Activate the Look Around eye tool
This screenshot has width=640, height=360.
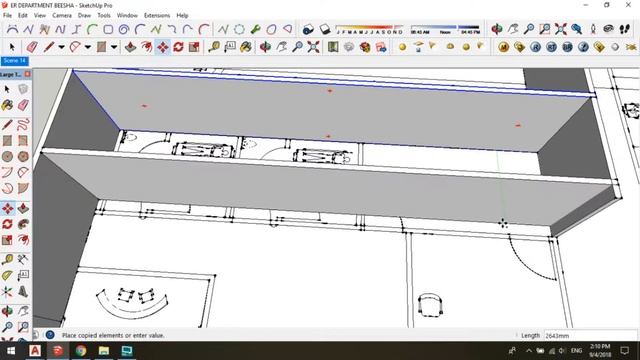(x=608, y=29)
